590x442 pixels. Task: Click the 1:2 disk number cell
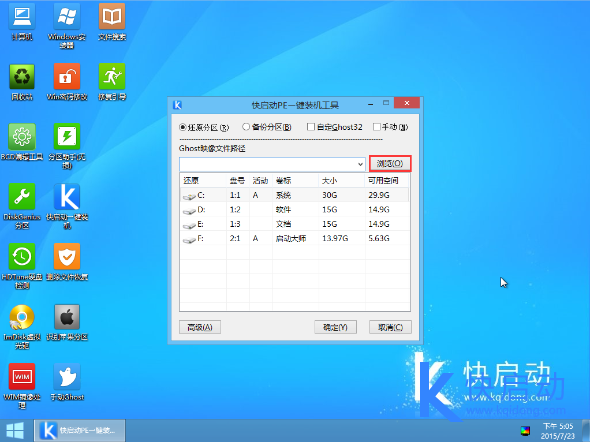click(x=235, y=210)
